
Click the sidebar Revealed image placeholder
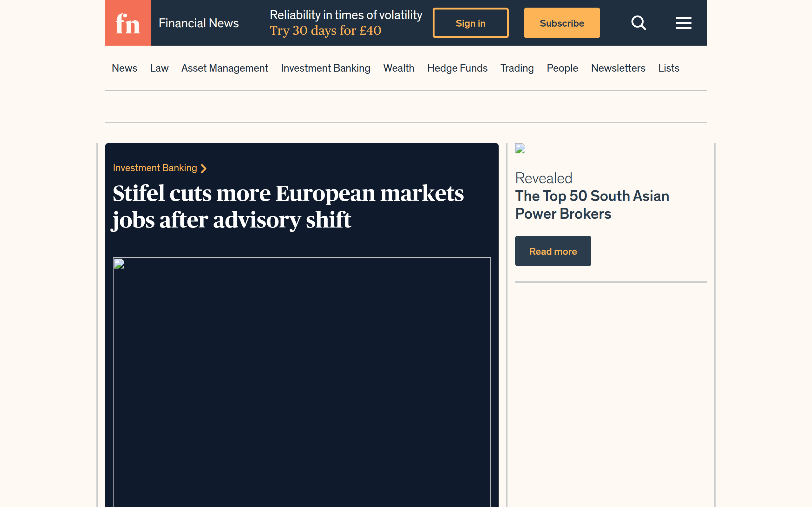click(520, 149)
